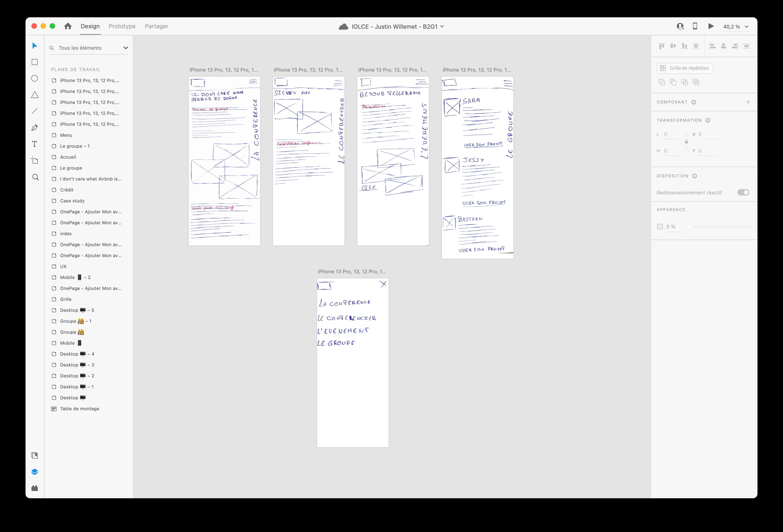The image size is (783, 532).
Task: Select the Crédit artboard in list
Action: [x=88, y=190]
